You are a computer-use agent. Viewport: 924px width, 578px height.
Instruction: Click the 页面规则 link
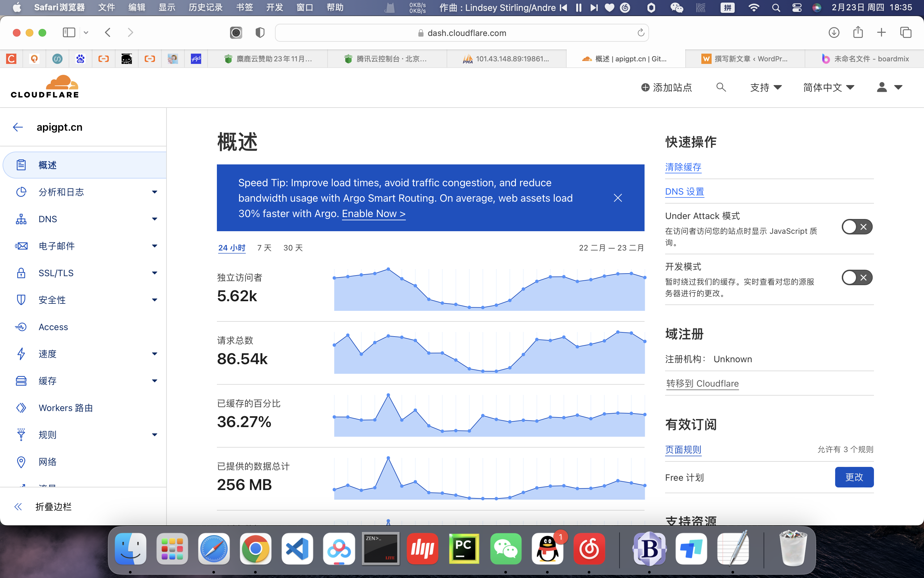pos(683,450)
